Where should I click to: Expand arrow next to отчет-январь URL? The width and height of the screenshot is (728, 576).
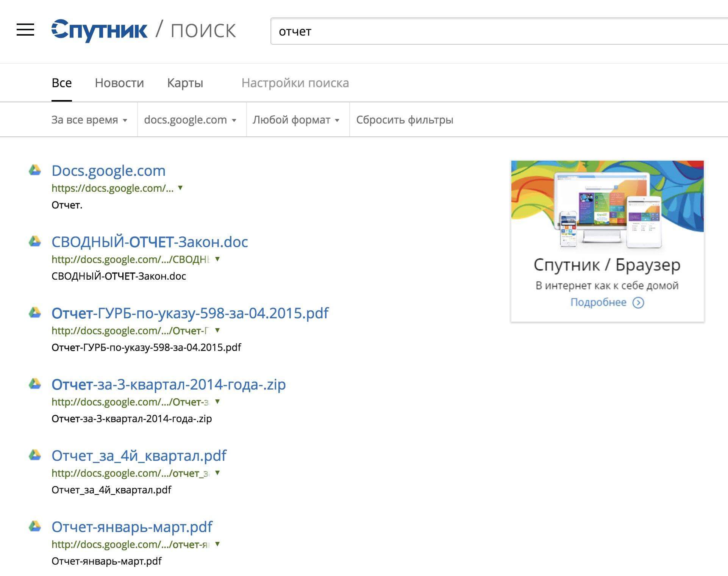click(x=217, y=544)
